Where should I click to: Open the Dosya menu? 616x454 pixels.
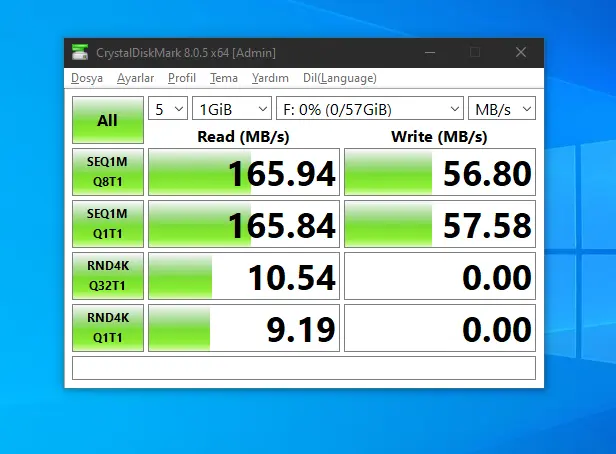coord(87,78)
